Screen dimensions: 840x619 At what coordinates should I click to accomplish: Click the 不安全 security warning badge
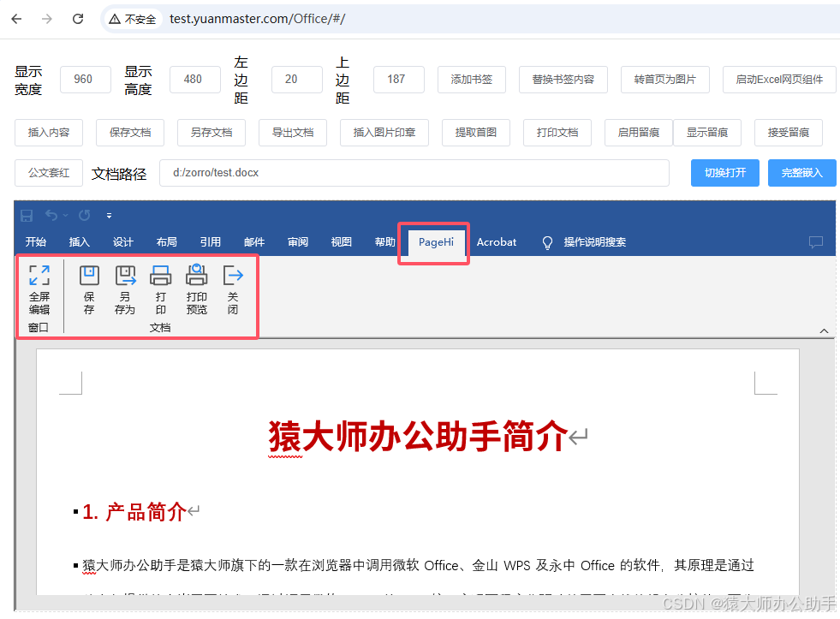[x=133, y=20]
